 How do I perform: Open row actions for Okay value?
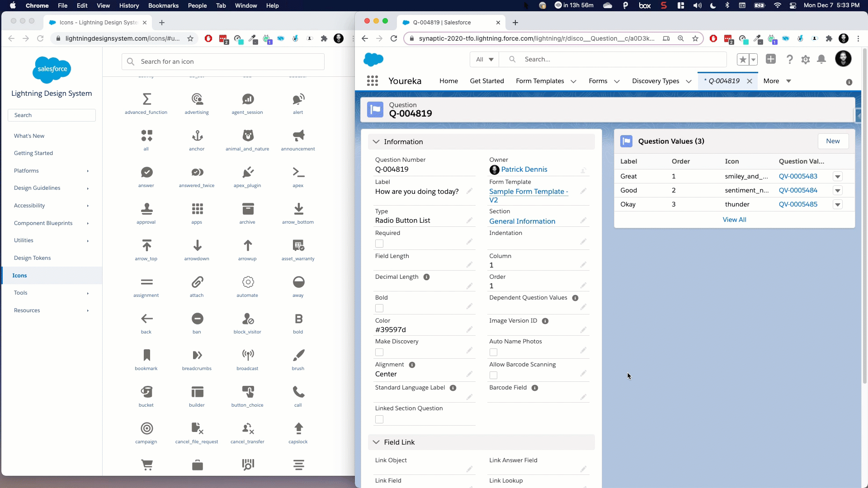[837, 204]
